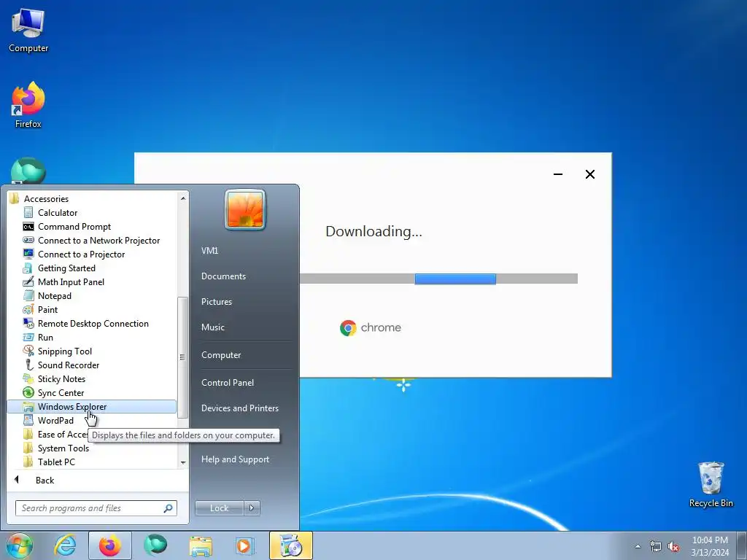
Task: Open Internet Explorer from the taskbar
Action: (65, 545)
